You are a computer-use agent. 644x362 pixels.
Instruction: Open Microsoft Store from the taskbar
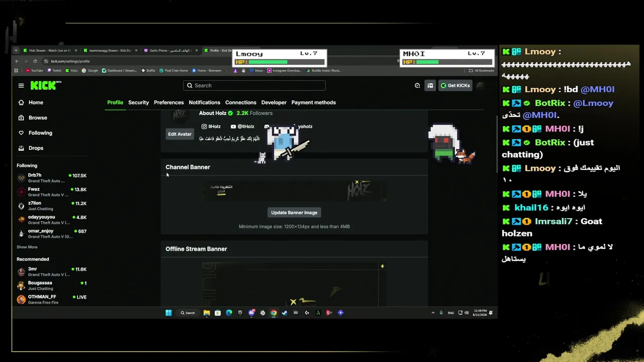[217, 313]
